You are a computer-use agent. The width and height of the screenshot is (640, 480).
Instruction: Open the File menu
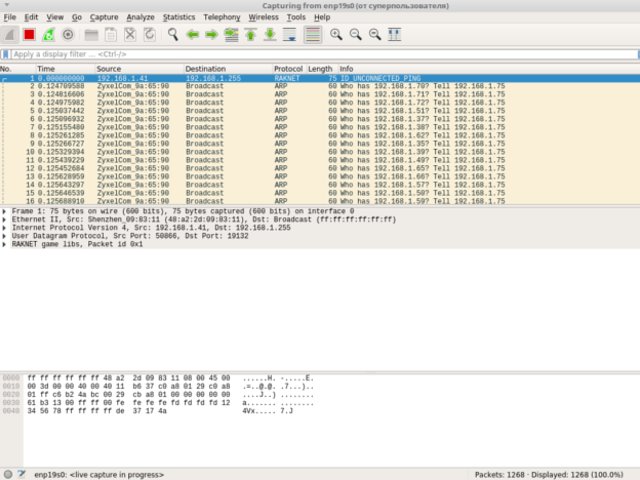(x=10, y=17)
